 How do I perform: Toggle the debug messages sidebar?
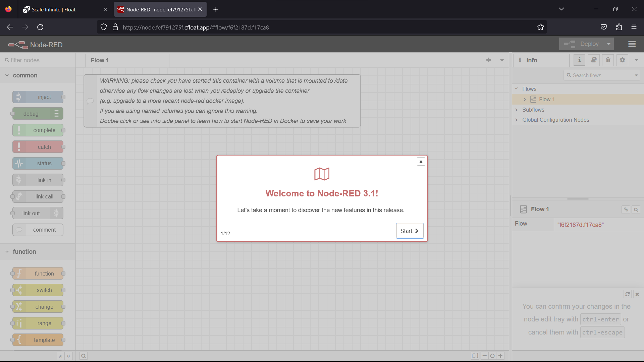(609, 60)
